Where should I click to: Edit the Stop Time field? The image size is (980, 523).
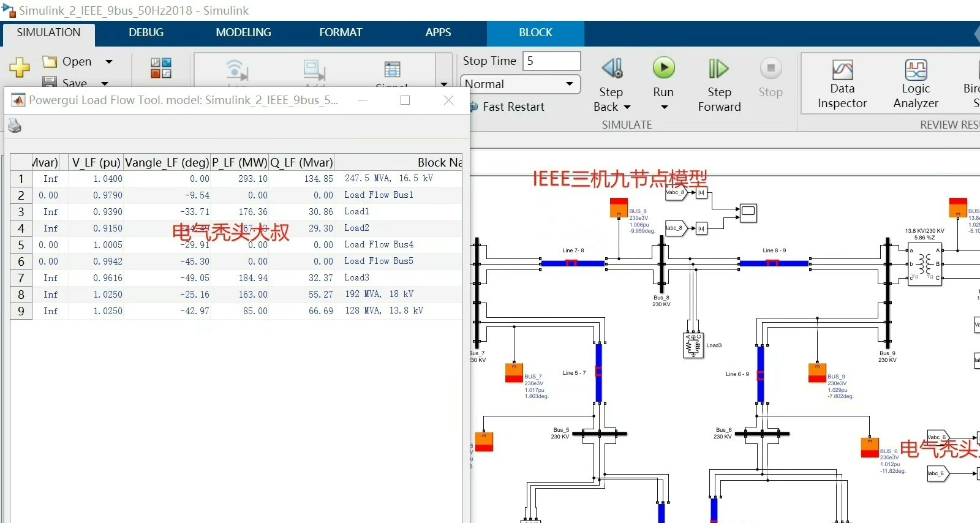point(551,61)
